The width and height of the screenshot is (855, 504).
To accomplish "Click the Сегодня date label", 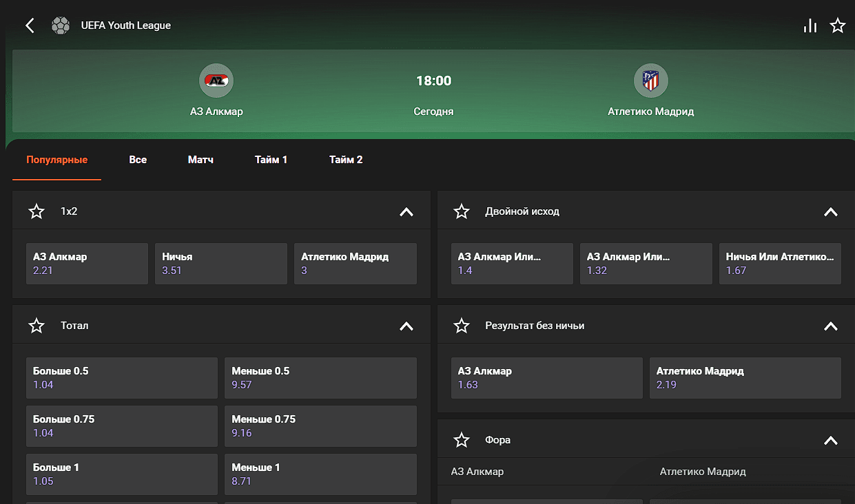I will click(434, 112).
